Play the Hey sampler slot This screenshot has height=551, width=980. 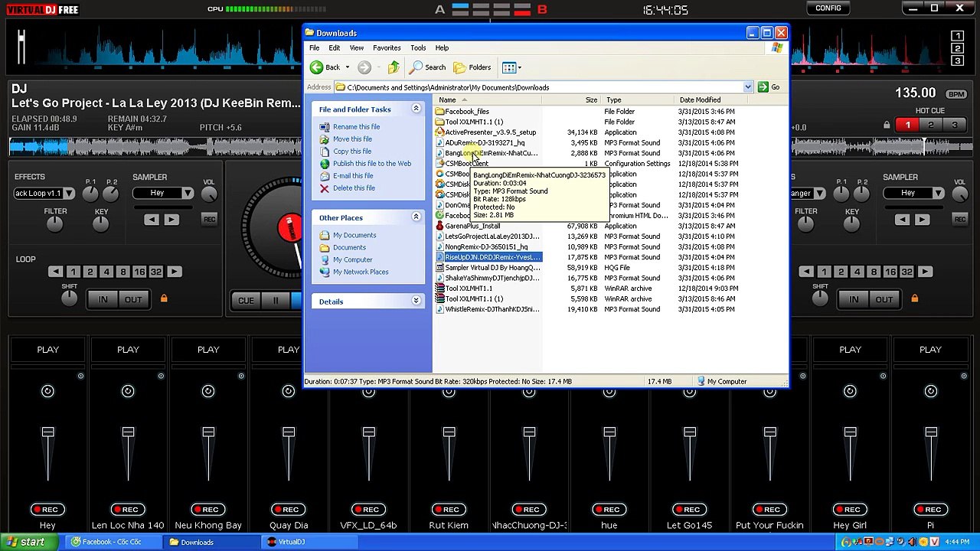point(47,350)
